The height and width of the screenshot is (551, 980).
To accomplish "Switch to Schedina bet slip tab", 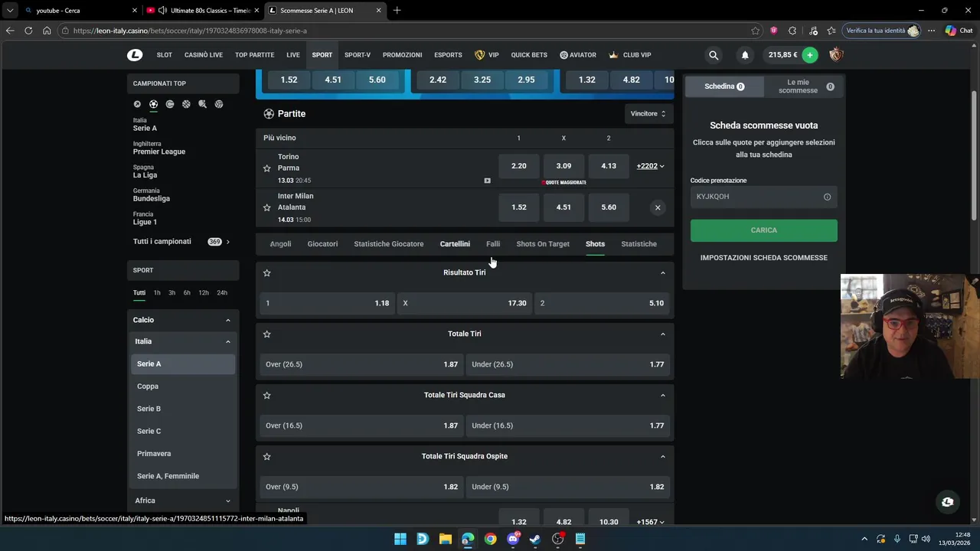I will point(724,86).
